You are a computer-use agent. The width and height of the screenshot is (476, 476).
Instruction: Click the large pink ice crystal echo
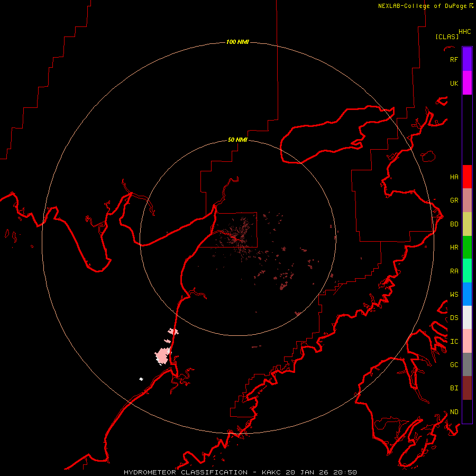click(x=163, y=356)
